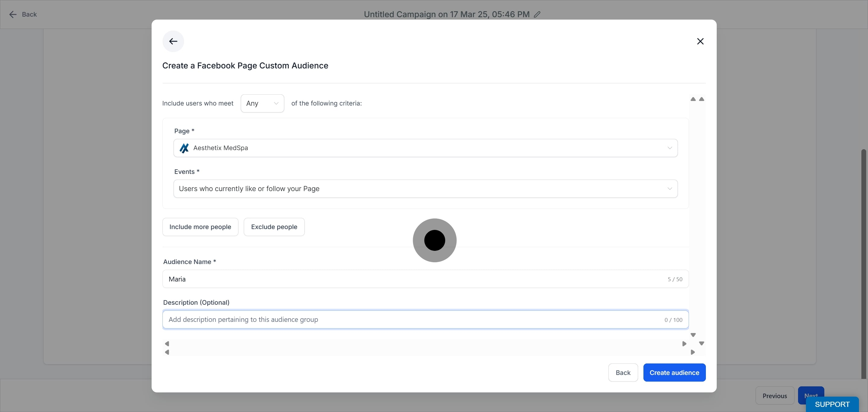The height and width of the screenshot is (412, 868).
Task: Click the top-left Back arrow icon
Action: (x=13, y=14)
